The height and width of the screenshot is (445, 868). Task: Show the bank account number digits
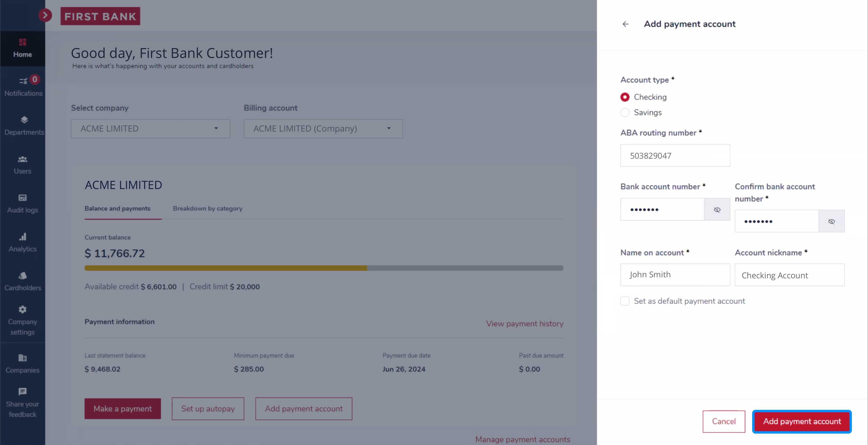coord(717,209)
